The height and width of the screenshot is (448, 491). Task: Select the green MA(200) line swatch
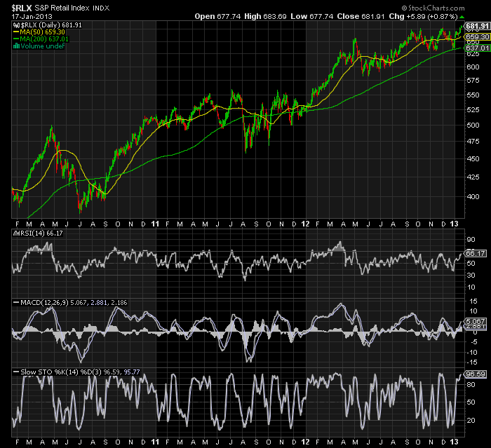pos(16,39)
